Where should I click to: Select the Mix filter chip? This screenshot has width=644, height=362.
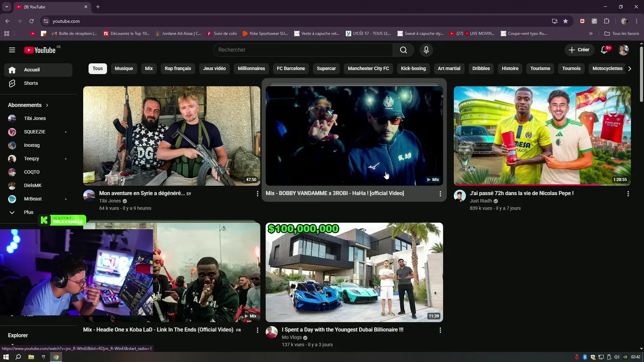point(149,68)
